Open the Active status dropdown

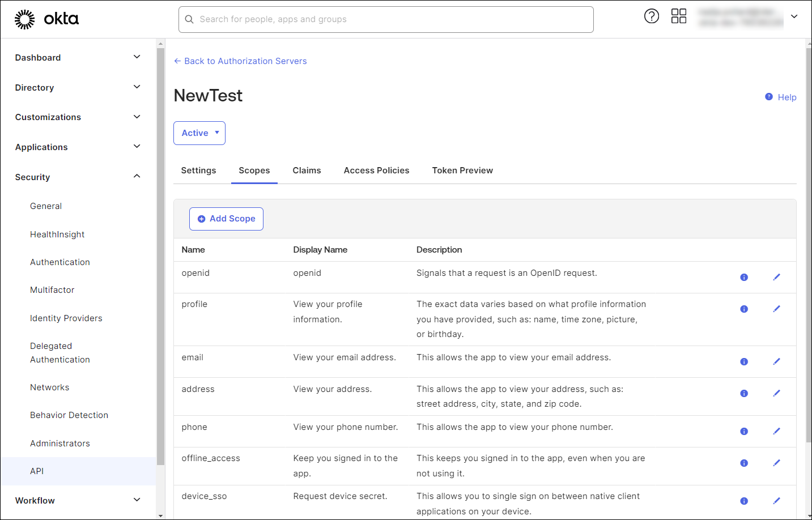point(199,133)
